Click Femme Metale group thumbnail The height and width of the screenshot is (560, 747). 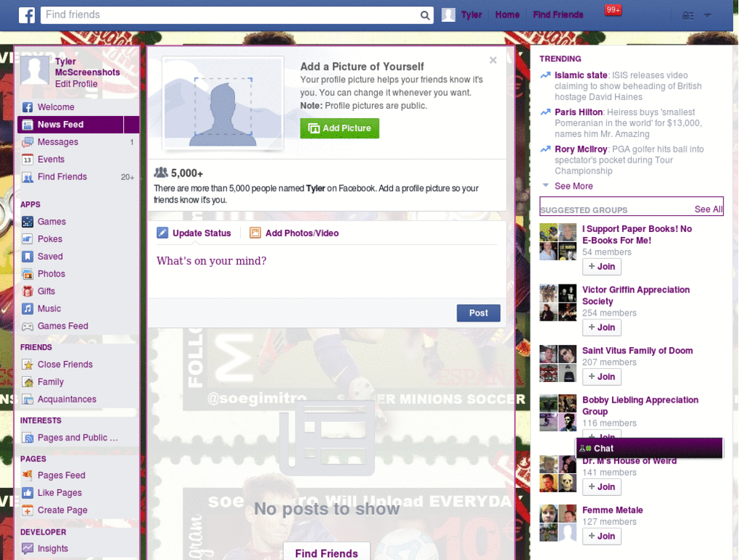point(558,523)
